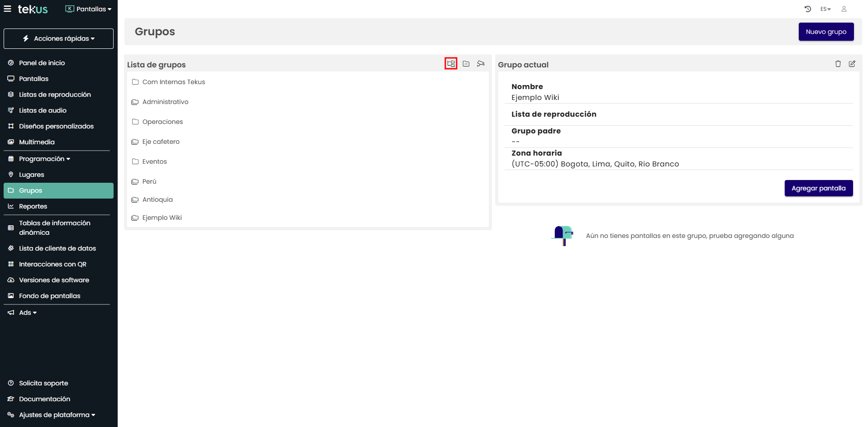Viewport: 868px width, 427px height.
Task: Open the ES language dropdown
Action: point(825,9)
